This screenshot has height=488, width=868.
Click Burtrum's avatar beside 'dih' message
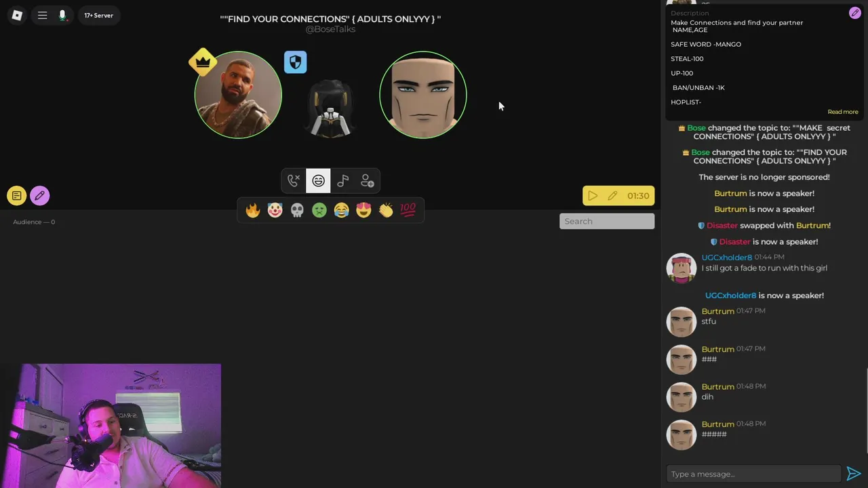pyautogui.click(x=682, y=397)
